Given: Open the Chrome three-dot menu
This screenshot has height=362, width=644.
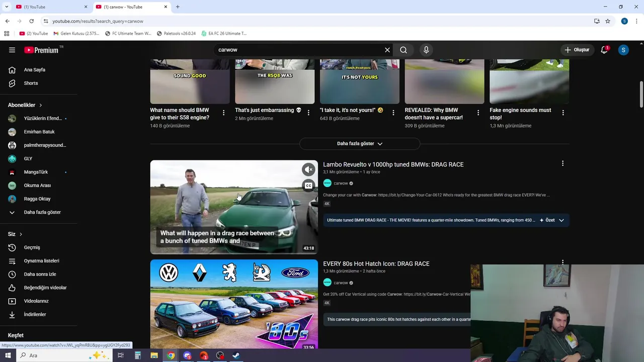Looking at the screenshot, I should [x=637, y=21].
